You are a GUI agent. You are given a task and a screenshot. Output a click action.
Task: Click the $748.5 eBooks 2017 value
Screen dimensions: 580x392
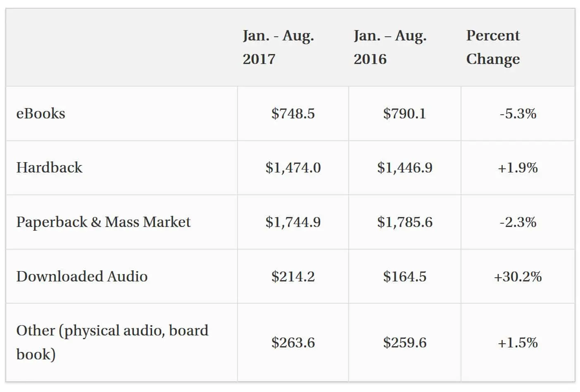tap(293, 113)
